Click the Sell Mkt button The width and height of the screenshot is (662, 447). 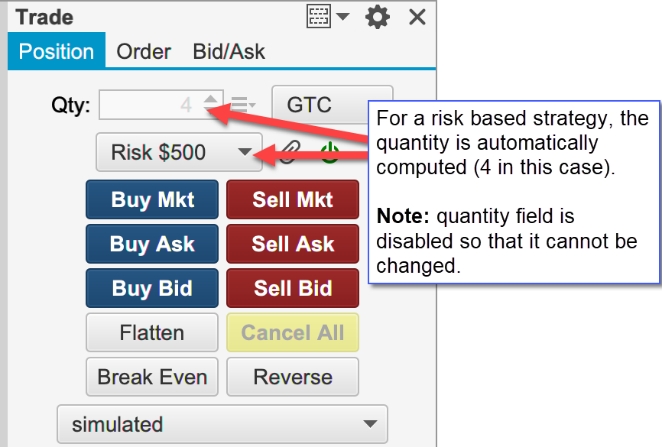293,199
